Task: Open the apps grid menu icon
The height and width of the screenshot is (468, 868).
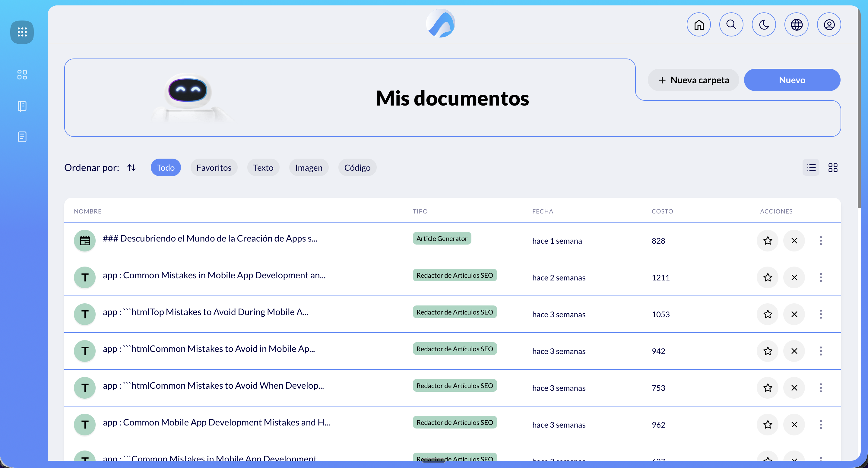Action: click(22, 32)
